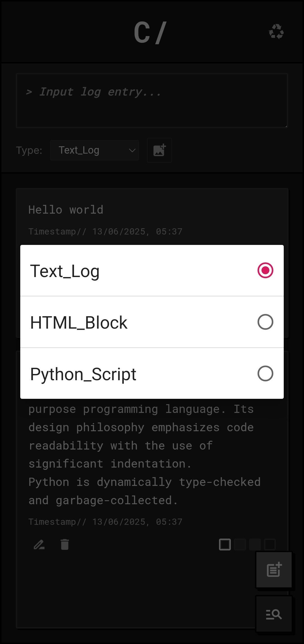Open the recycle/restore icon in the header
Image resolution: width=304 pixels, height=644 pixels.
(x=276, y=32)
